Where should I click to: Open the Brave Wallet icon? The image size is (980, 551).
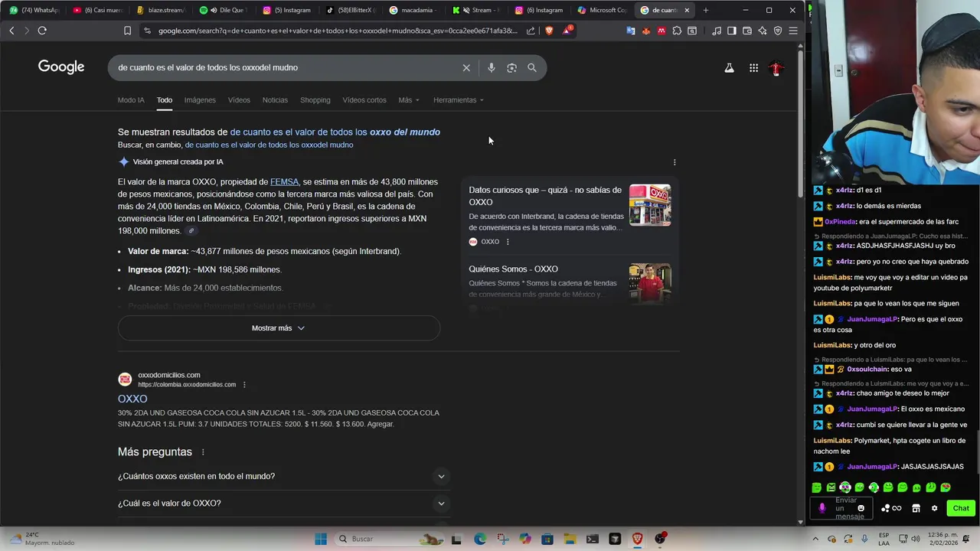(x=747, y=31)
